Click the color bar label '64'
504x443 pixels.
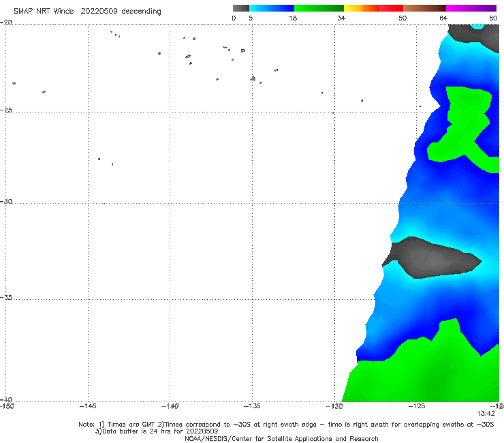443,18
